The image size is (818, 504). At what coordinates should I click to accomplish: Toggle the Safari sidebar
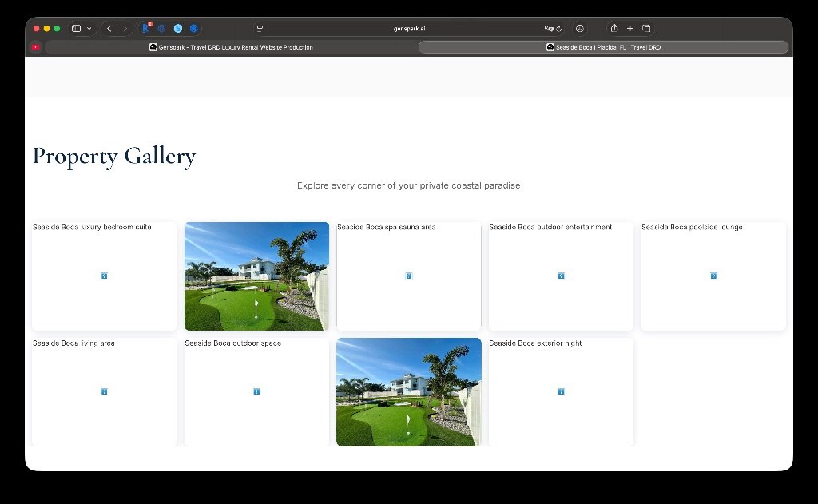(x=77, y=28)
